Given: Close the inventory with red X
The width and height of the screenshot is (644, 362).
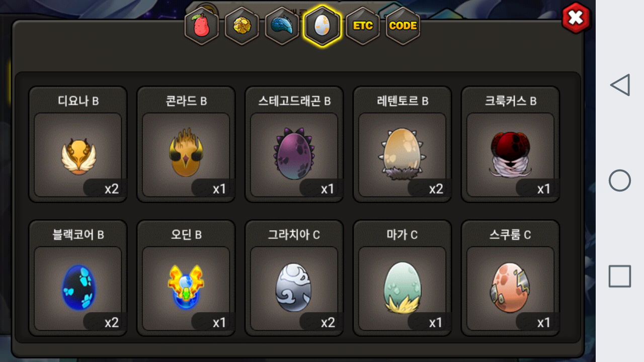Looking at the screenshot, I should [x=576, y=18].
